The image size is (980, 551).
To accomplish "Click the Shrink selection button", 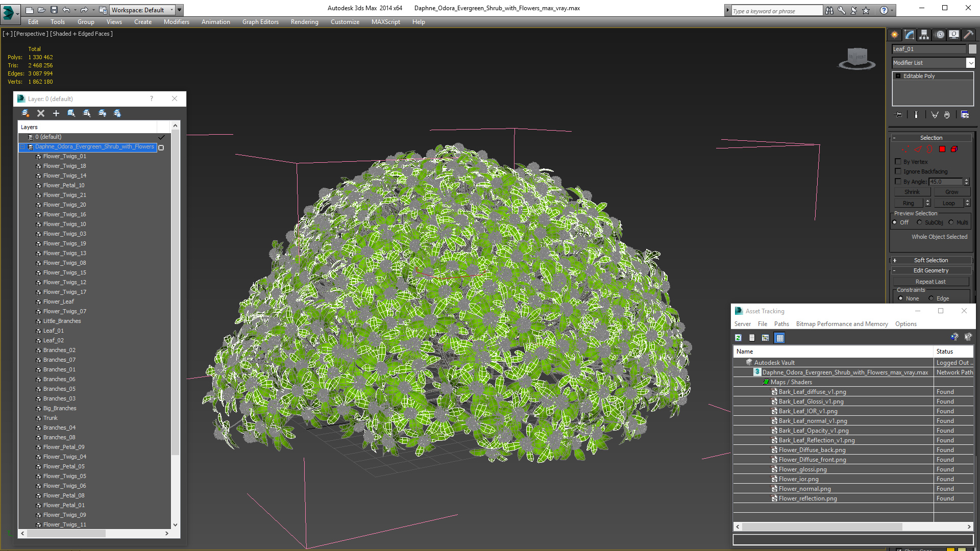I will (x=912, y=192).
